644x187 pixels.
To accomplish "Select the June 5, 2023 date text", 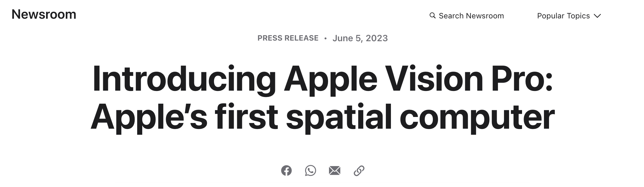I will 360,38.
